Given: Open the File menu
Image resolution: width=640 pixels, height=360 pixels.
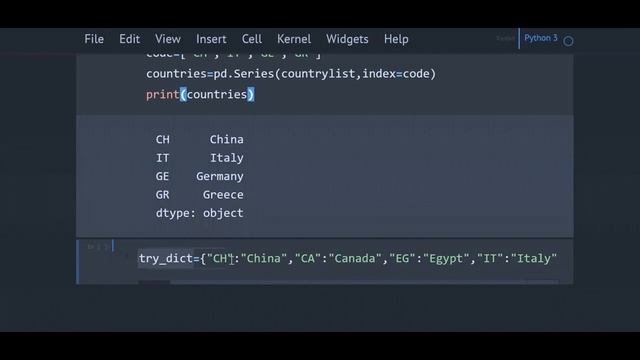Looking at the screenshot, I should coord(94,39).
